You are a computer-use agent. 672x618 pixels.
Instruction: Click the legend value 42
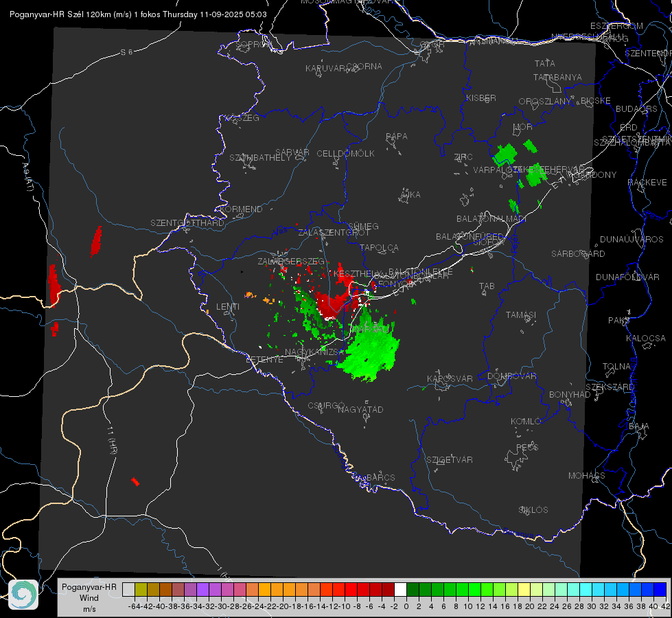point(665,606)
